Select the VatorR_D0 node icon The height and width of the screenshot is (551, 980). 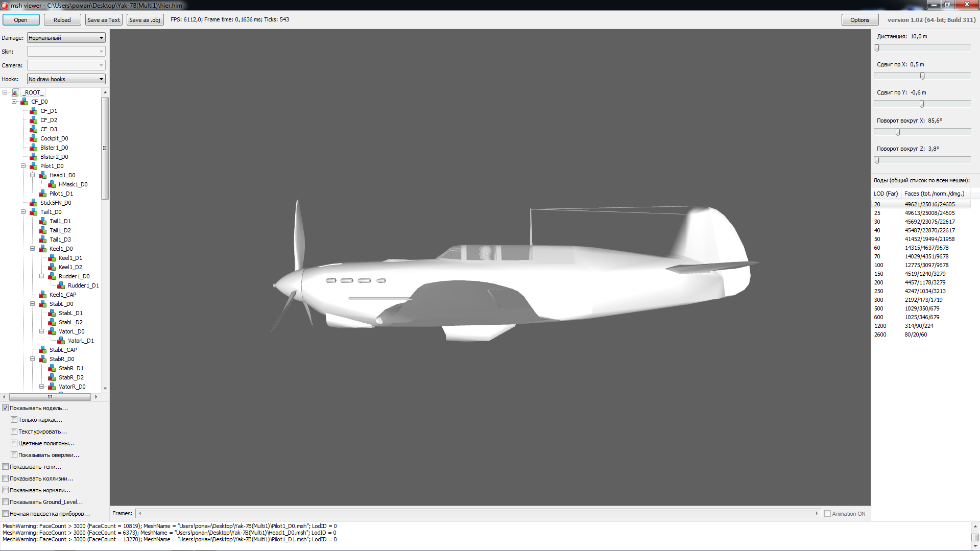pos(52,387)
